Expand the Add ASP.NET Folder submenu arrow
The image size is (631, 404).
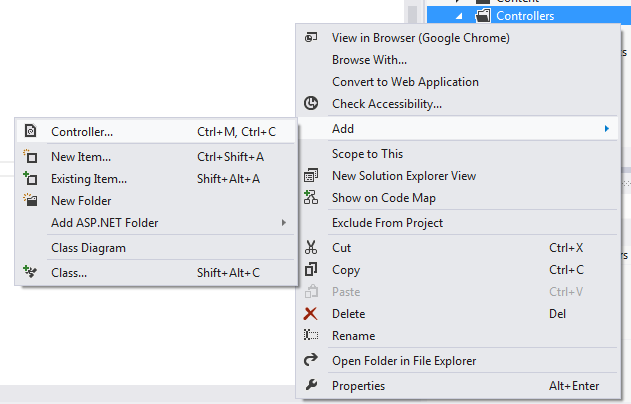click(284, 223)
